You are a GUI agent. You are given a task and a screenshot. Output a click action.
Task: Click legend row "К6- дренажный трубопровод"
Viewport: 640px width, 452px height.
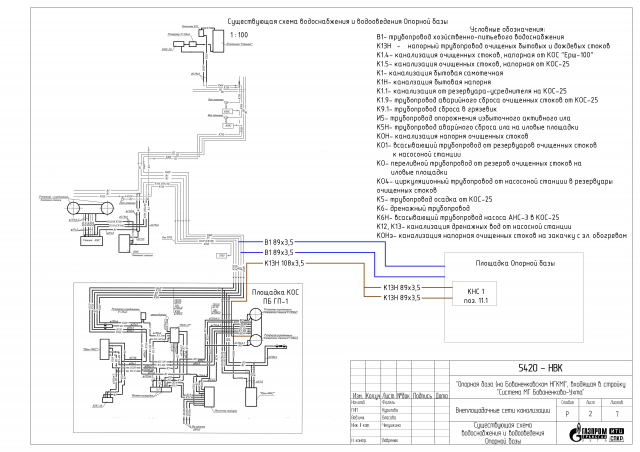click(x=423, y=208)
